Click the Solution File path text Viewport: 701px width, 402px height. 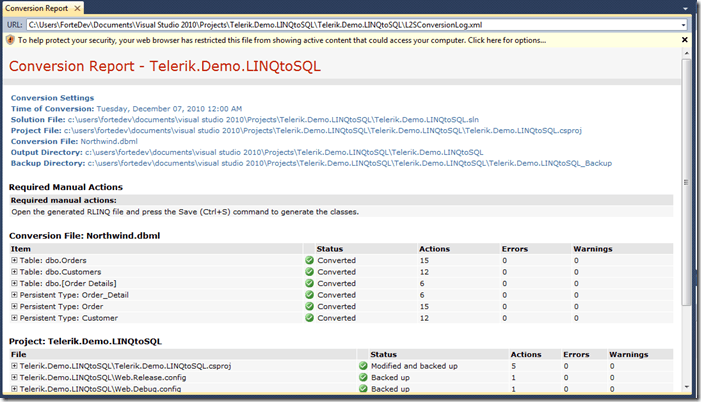pyautogui.click(x=273, y=119)
